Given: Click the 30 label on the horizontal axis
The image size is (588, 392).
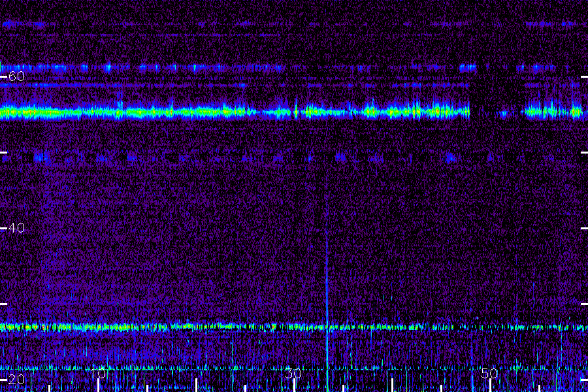Looking at the screenshot, I should 293,373.
